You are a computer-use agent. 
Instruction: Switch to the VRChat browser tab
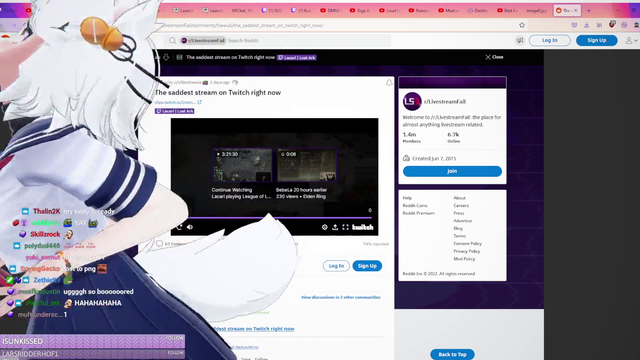[242, 11]
